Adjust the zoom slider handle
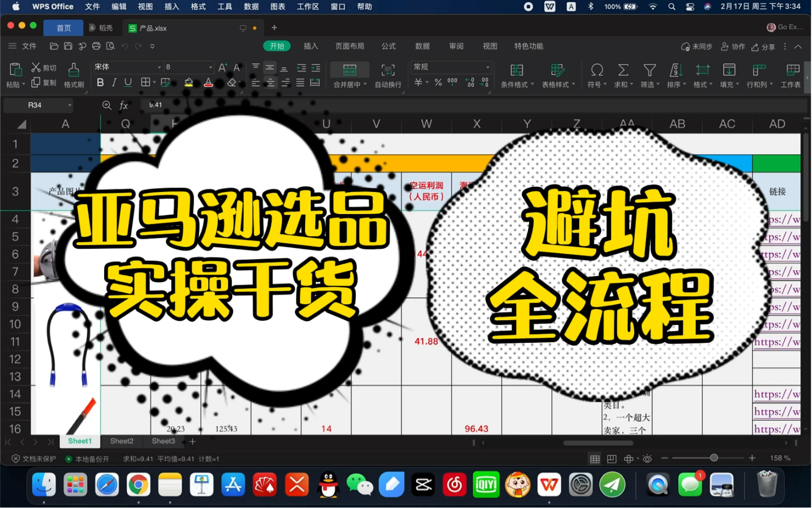 [x=714, y=458]
